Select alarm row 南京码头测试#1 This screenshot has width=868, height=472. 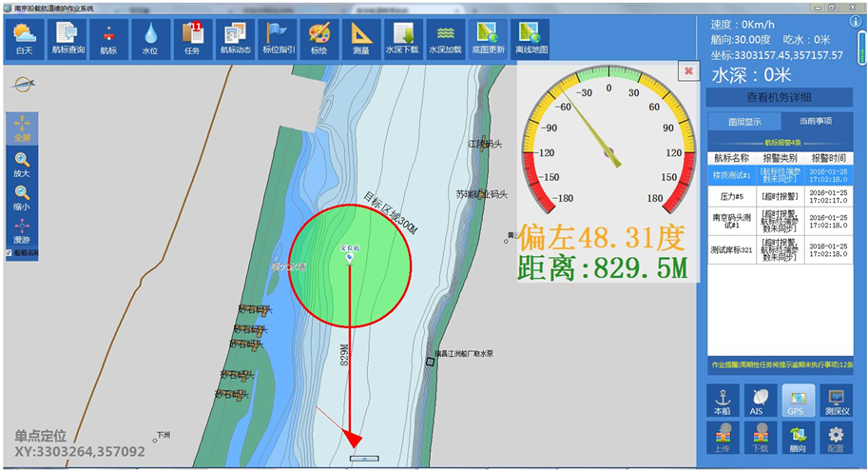[781, 221]
